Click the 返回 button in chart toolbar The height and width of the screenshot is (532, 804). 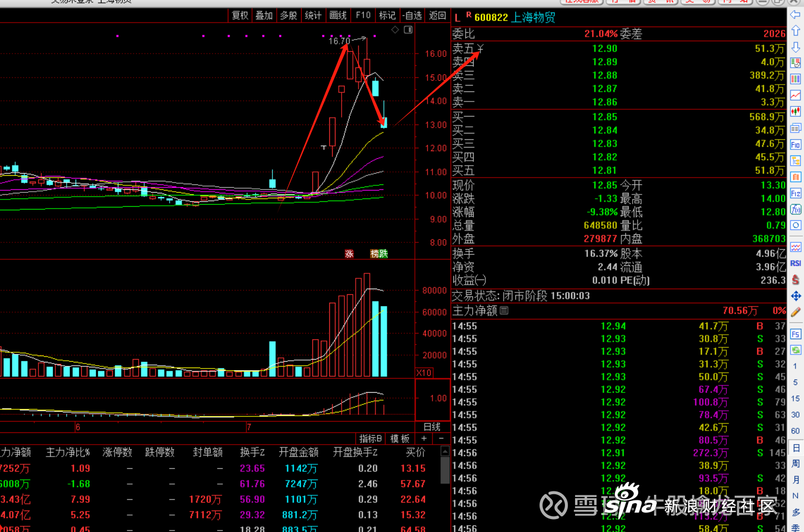coord(438,16)
